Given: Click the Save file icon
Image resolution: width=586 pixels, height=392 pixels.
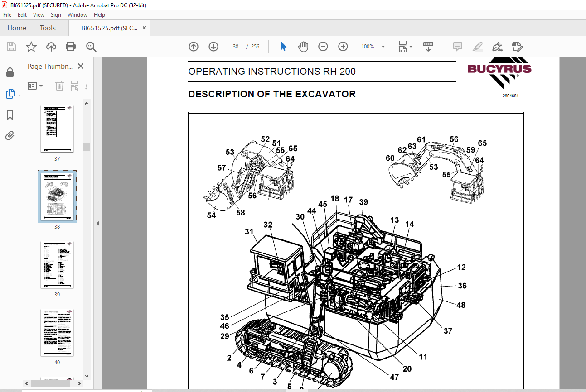Looking at the screenshot, I should tap(11, 47).
